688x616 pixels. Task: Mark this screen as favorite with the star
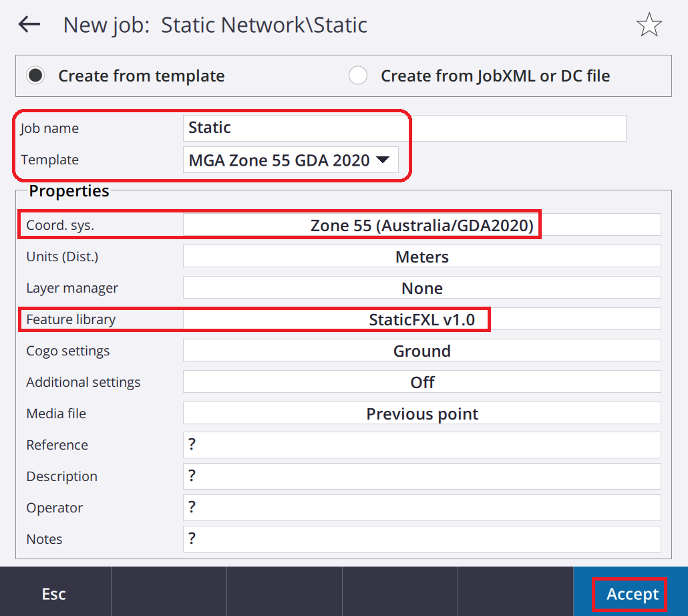[649, 25]
